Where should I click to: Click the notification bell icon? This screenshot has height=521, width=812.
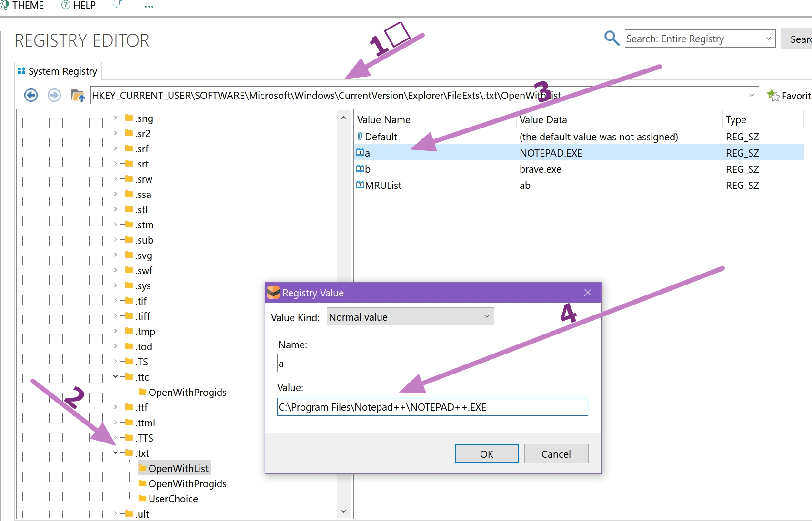click(x=117, y=5)
